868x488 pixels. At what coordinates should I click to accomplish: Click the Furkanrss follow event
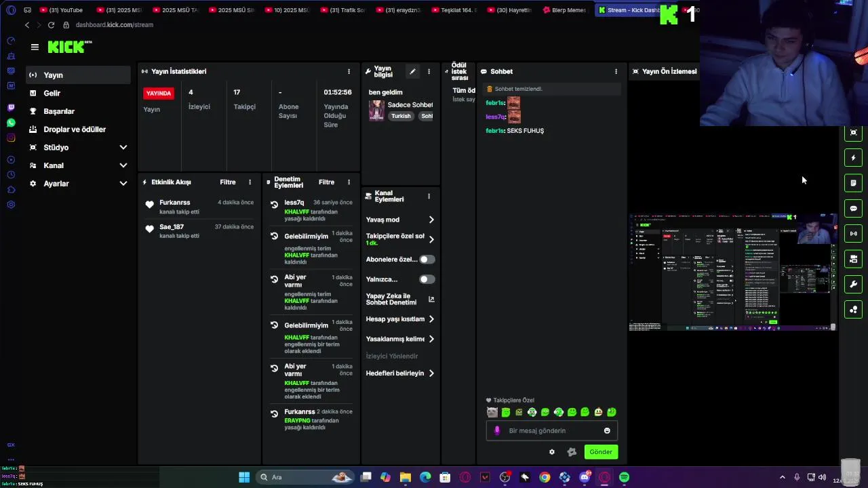point(199,207)
